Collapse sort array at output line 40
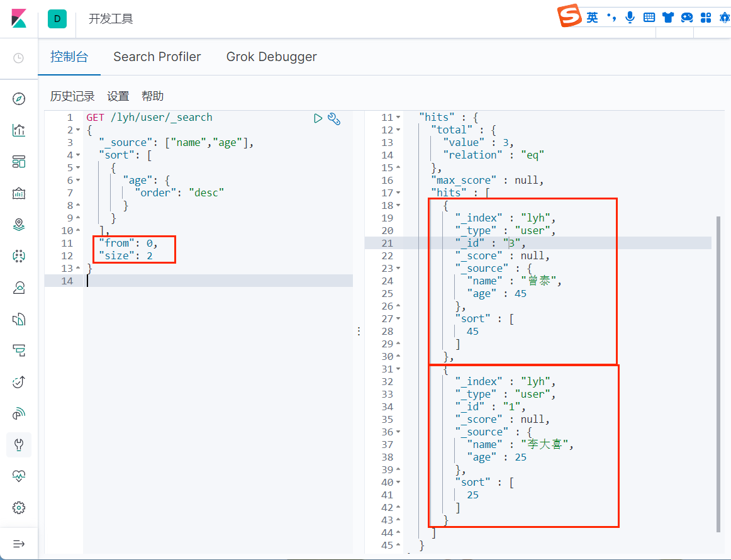The height and width of the screenshot is (560, 731). (398, 483)
